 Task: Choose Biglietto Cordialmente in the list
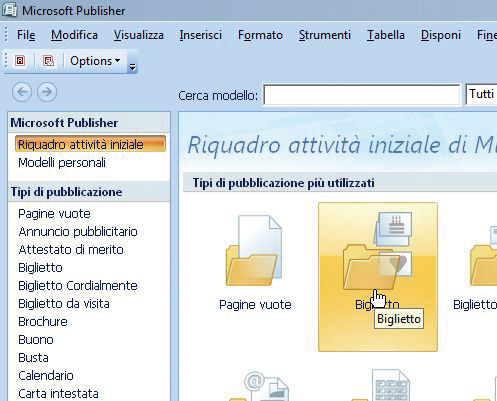[x=78, y=286]
